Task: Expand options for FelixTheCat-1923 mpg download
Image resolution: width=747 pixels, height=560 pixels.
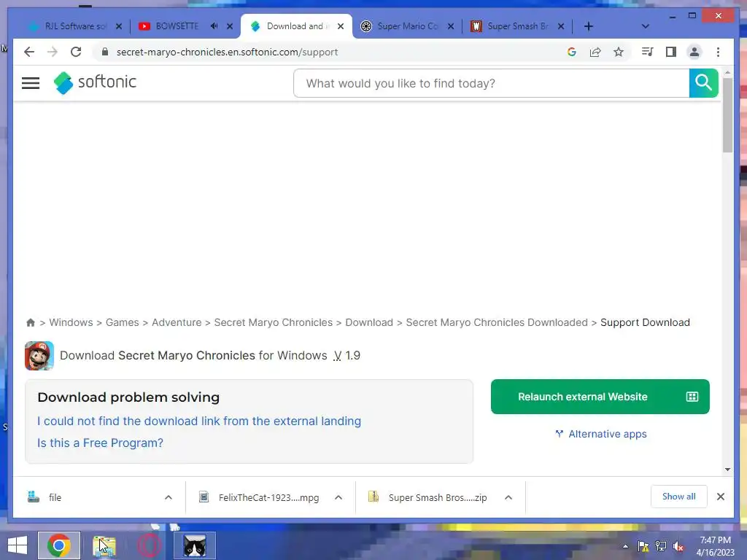Action: click(x=338, y=497)
